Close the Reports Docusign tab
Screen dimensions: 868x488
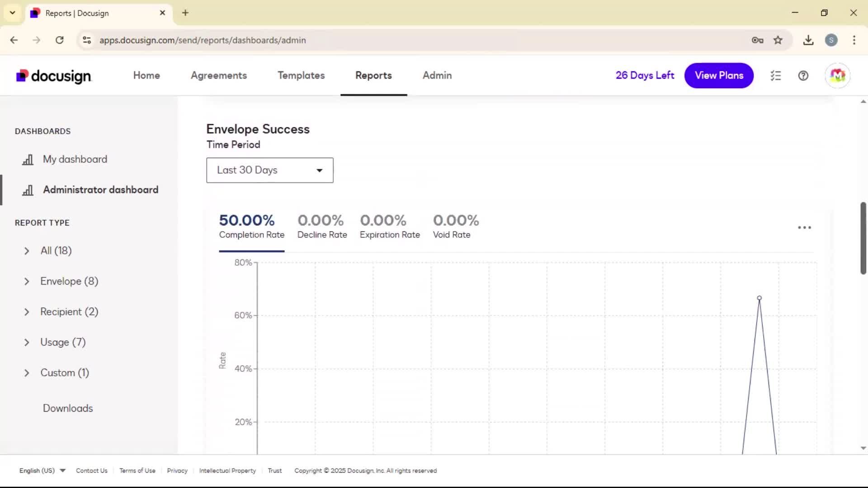pyautogui.click(x=162, y=13)
